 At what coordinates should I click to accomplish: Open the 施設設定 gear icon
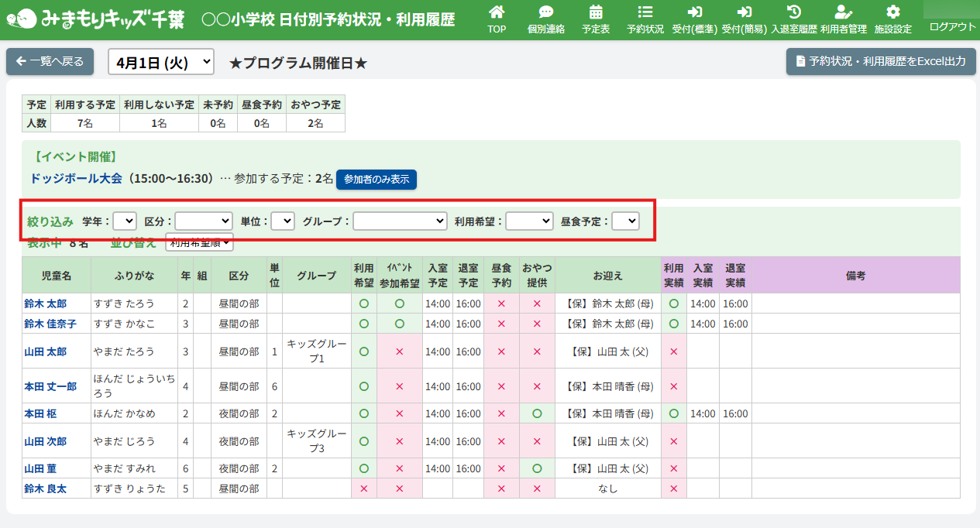[x=893, y=12]
